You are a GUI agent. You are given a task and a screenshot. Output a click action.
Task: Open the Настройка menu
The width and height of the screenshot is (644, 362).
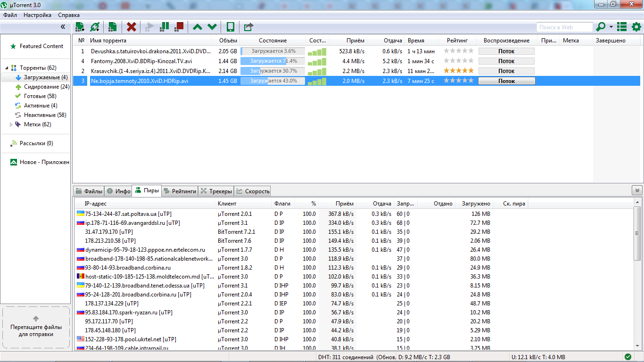coord(37,15)
